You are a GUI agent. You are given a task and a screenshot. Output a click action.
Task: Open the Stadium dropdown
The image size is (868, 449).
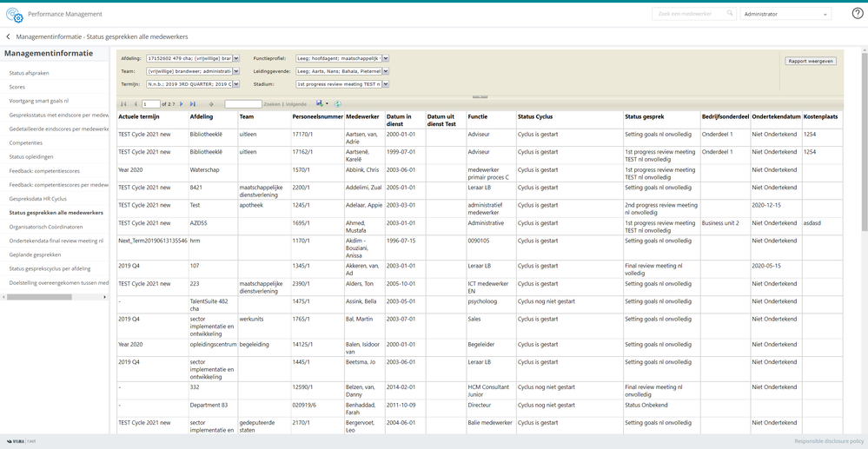(x=385, y=85)
